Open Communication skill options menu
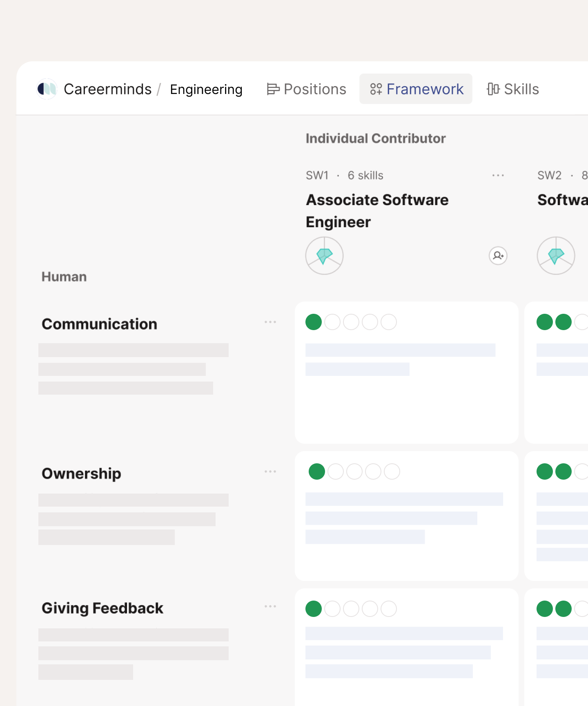The width and height of the screenshot is (588, 706). (x=270, y=322)
